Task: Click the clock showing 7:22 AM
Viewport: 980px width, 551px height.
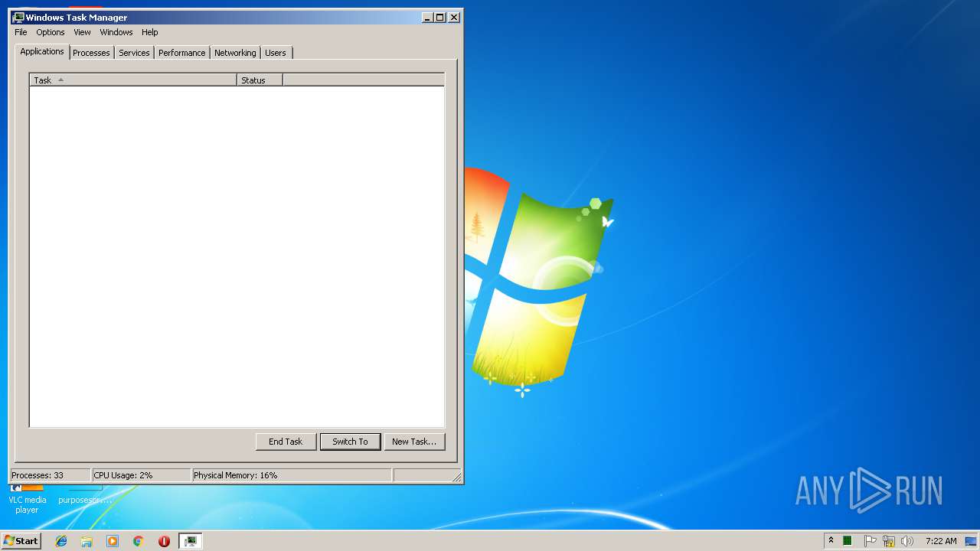Action: [941, 541]
